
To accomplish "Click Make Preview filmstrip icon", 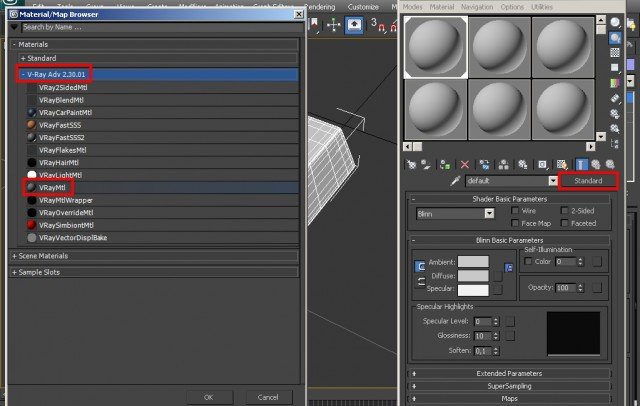I will pos(615,98).
